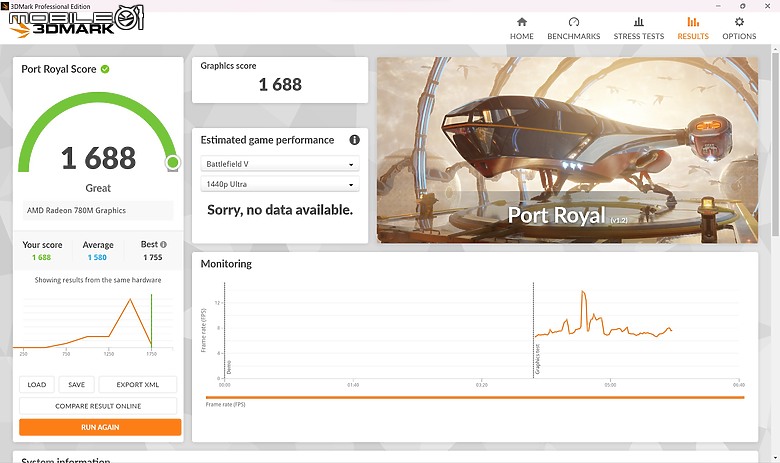
Task: Open the Stress Tests tab
Action: click(639, 28)
